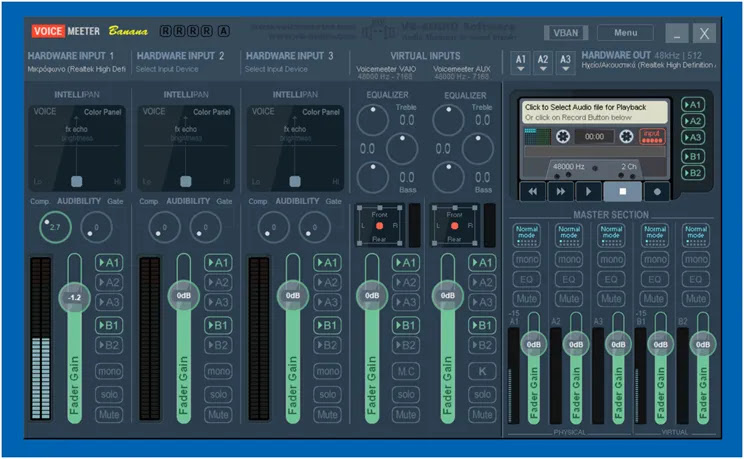Image resolution: width=744 pixels, height=459 pixels.
Task: Start playback on the cassette recorder
Action: click(x=588, y=191)
